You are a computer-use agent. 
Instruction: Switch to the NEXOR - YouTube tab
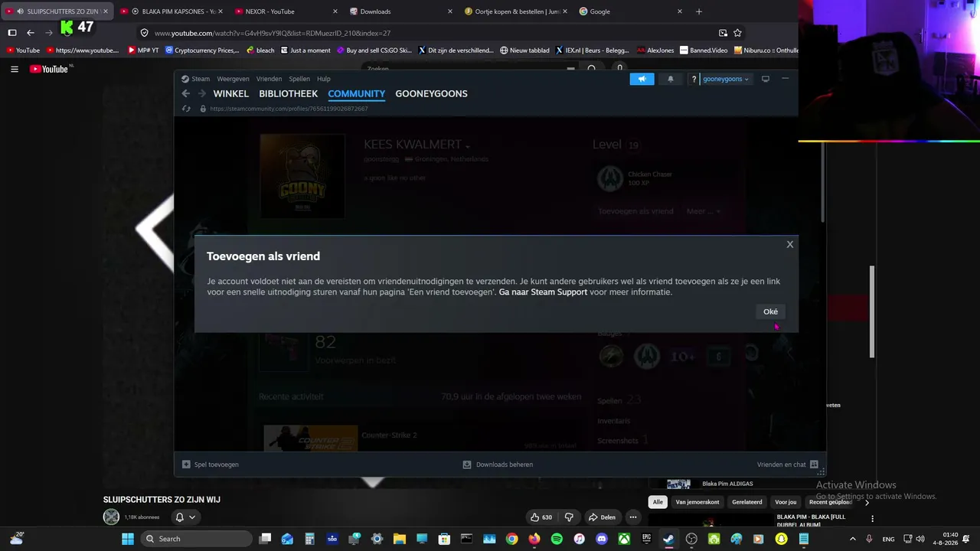point(285,11)
